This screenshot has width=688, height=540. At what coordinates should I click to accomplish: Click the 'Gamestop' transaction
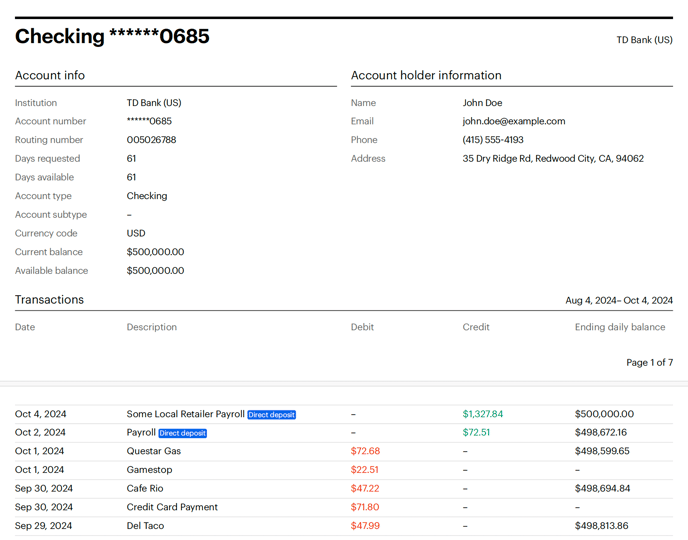coord(149,470)
